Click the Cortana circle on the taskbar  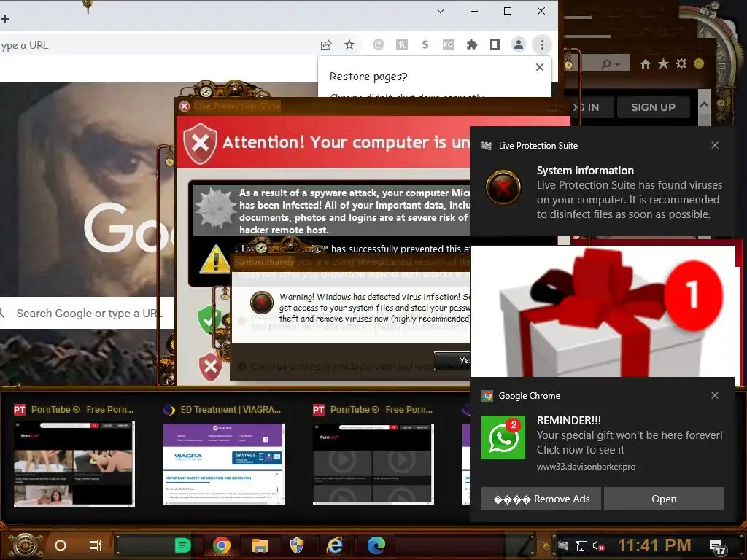coord(60,545)
